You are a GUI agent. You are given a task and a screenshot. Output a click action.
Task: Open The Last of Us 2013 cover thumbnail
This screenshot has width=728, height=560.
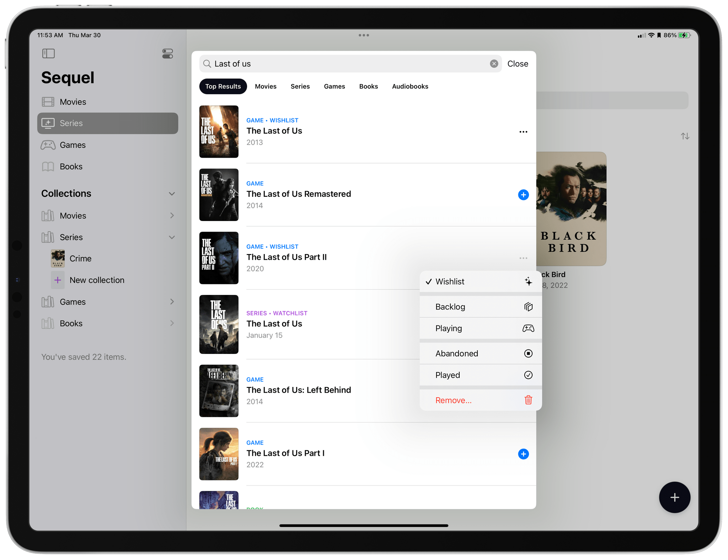tap(219, 132)
